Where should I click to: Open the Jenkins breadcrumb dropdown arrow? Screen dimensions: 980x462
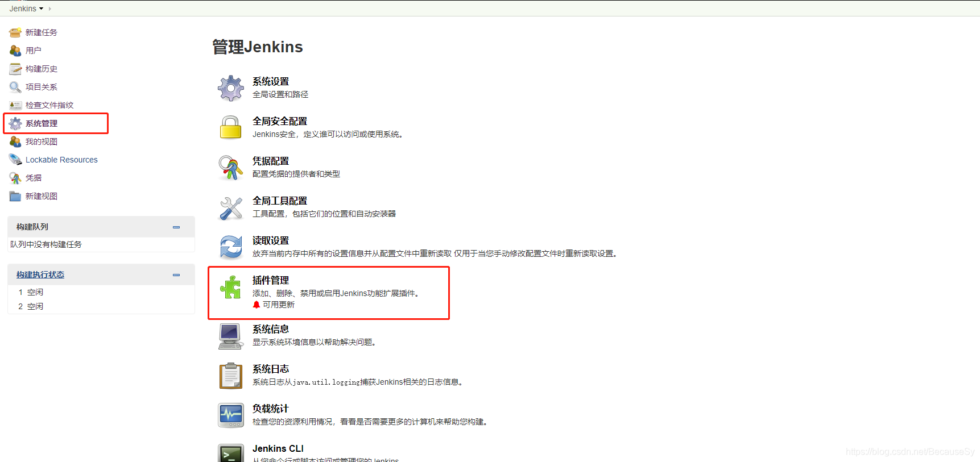(42, 9)
